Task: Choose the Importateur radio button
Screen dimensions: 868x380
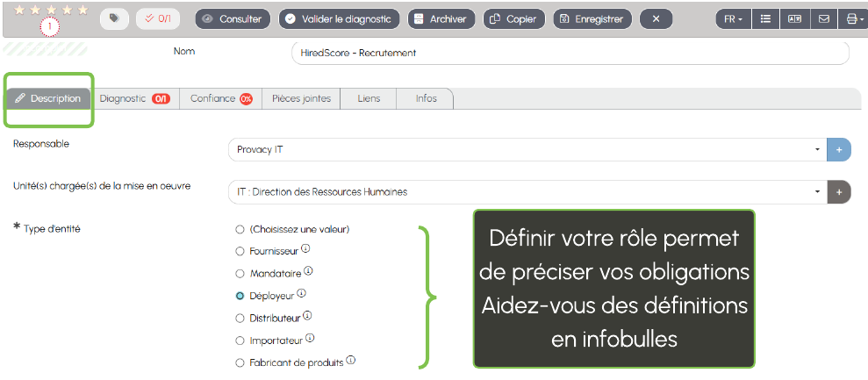Action: coord(240,341)
